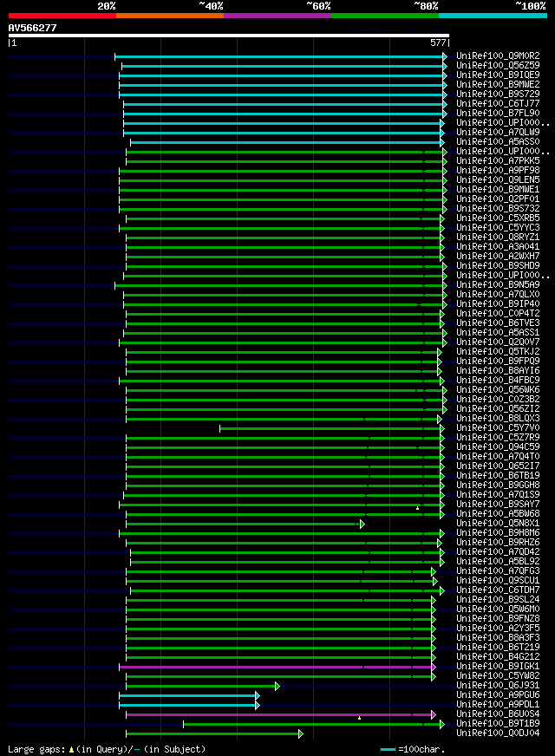Screen dimensions: 555x756
Task: Open hit UniRef100_C6TJ77
Action: [x=498, y=104]
